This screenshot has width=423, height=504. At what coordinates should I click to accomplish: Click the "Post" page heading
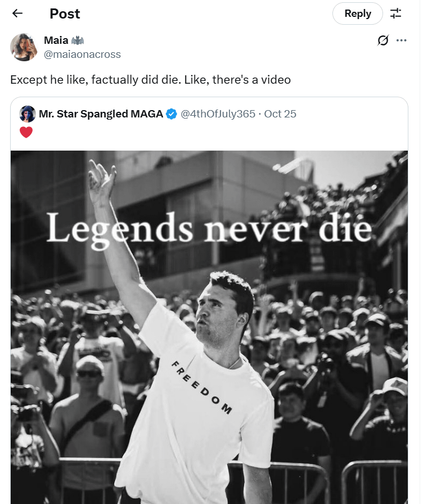(65, 13)
